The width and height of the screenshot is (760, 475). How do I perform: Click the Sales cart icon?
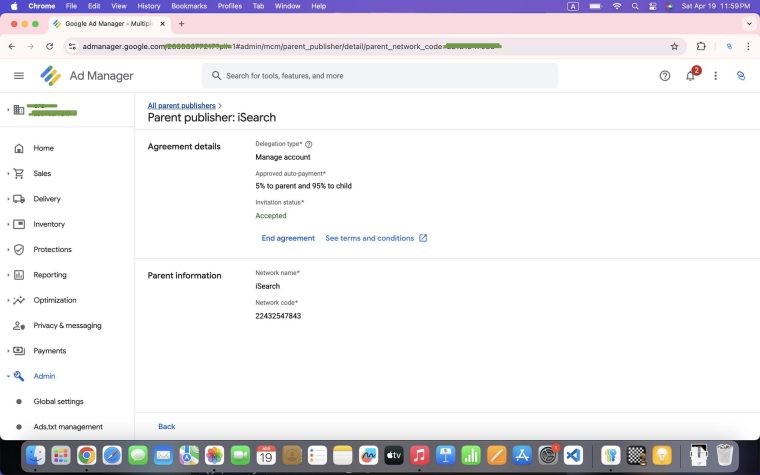[19, 174]
